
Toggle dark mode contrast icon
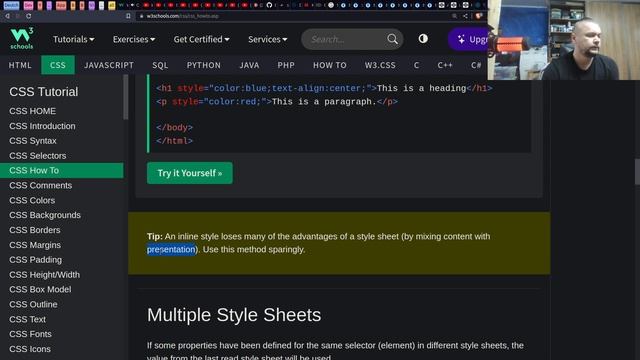(423, 39)
